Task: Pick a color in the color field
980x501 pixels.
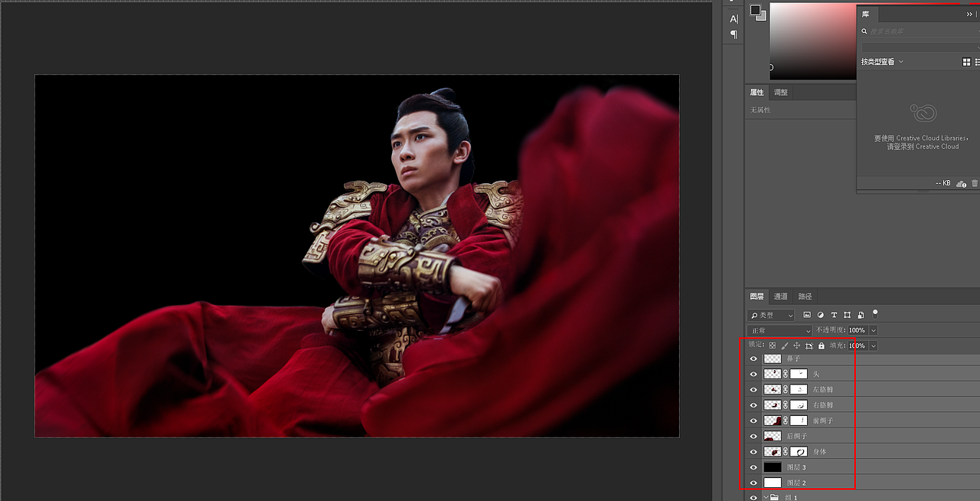Action: (812, 41)
